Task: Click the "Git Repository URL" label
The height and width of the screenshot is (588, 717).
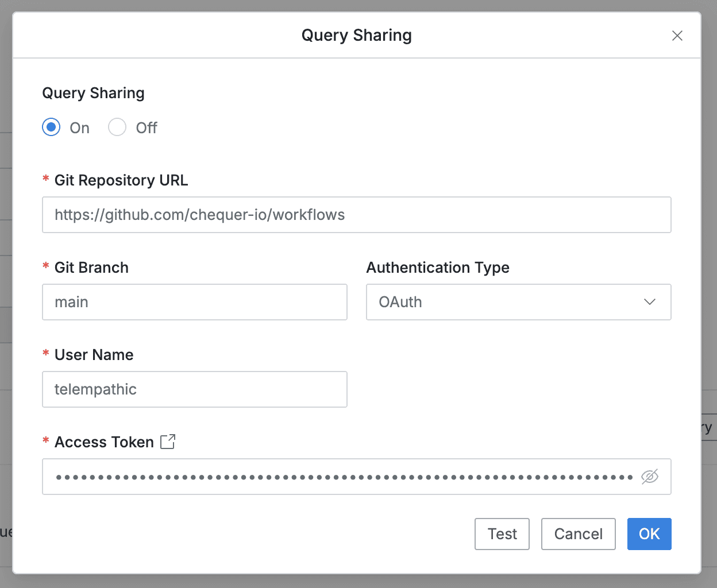Action: pos(121,180)
